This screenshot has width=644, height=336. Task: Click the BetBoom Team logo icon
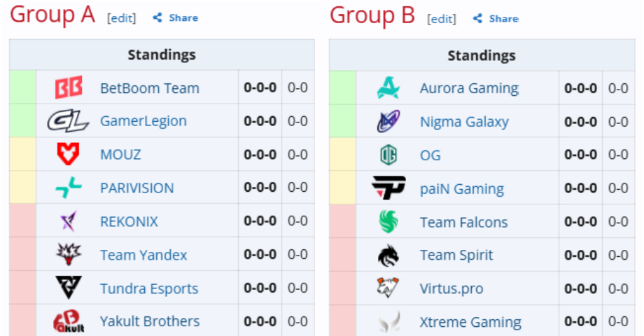(x=69, y=87)
